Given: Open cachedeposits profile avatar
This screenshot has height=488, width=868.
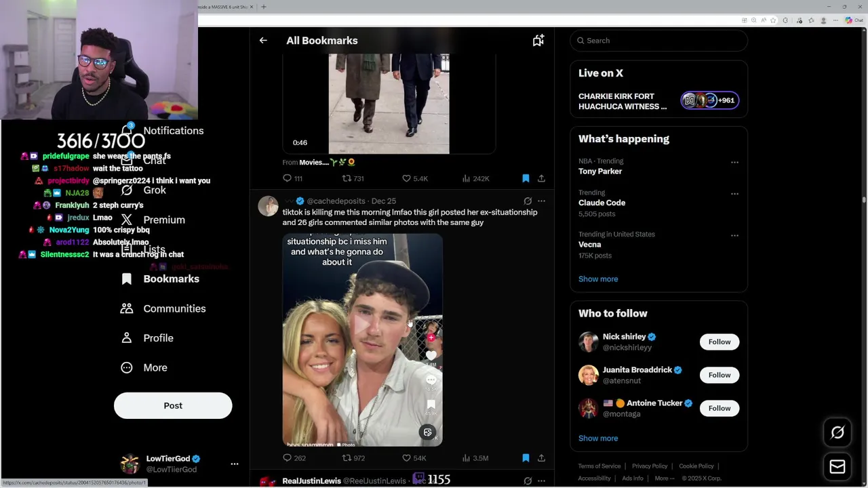Looking at the screenshot, I should click(268, 206).
